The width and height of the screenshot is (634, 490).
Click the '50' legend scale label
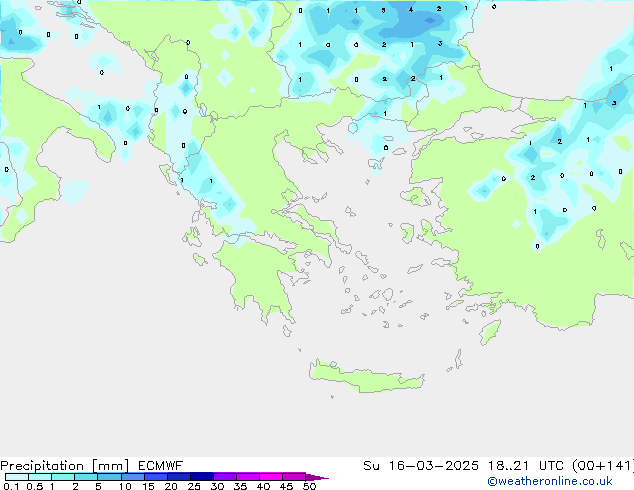point(310,486)
